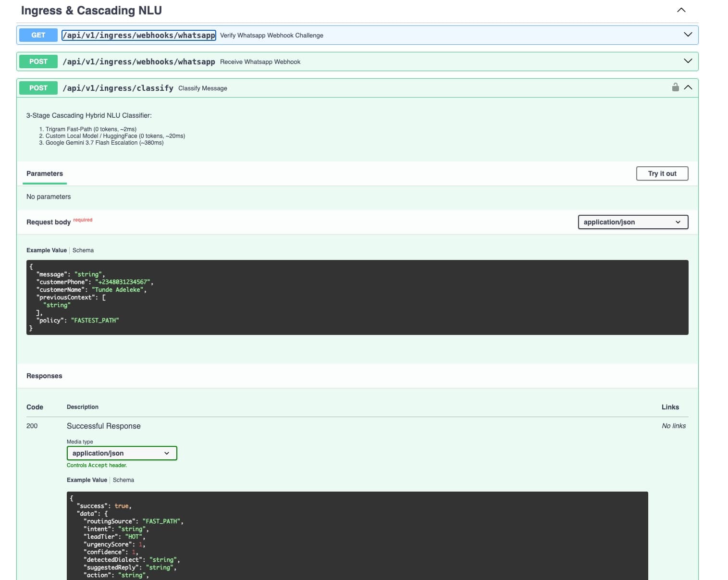This screenshot has width=728, height=580.
Task: Click the Ingress & Cascading NLU heading
Action: [x=91, y=11]
